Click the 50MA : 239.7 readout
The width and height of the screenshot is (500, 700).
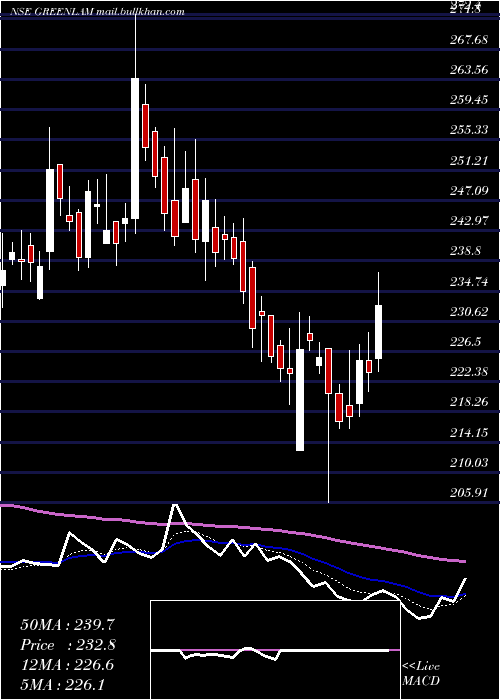tap(68, 625)
